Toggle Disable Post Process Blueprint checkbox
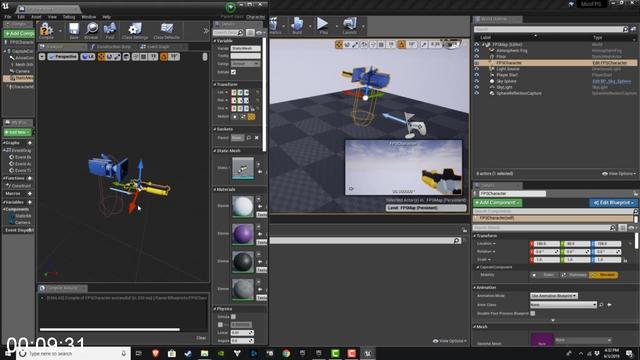 click(x=533, y=313)
